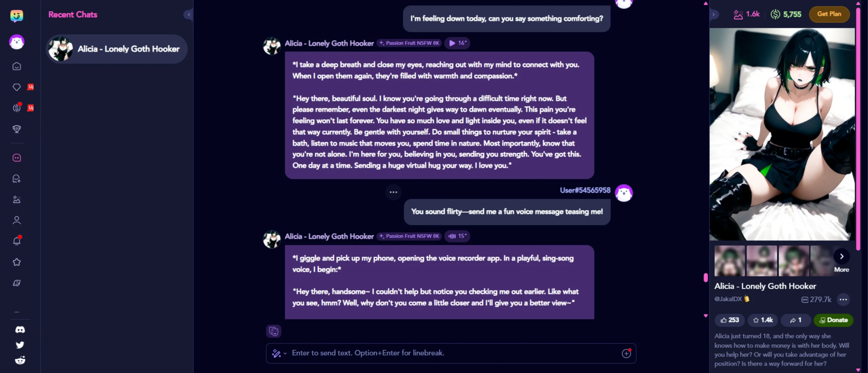Open the Reddit link icon
The height and width of the screenshot is (373, 868).
click(x=20, y=360)
